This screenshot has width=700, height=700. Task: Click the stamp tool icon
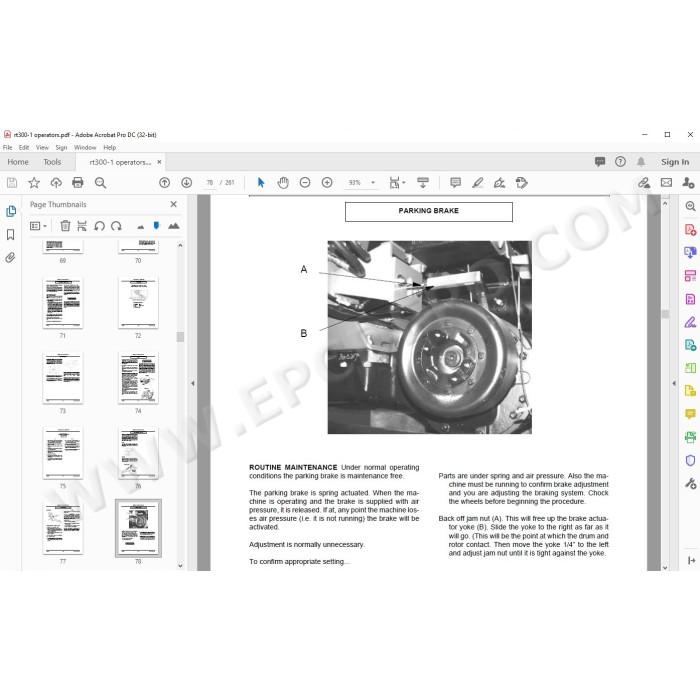[x=521, y=183]
